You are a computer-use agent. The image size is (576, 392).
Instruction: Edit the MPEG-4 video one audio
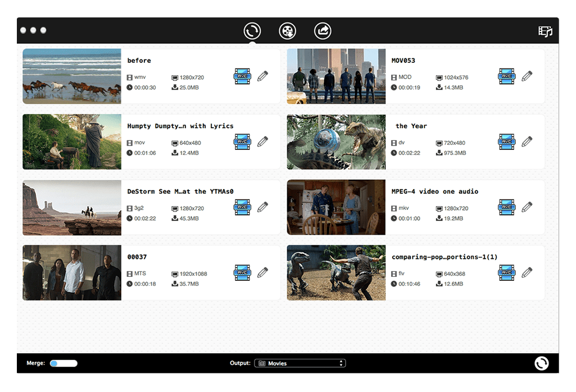click(x=527, y=207)
